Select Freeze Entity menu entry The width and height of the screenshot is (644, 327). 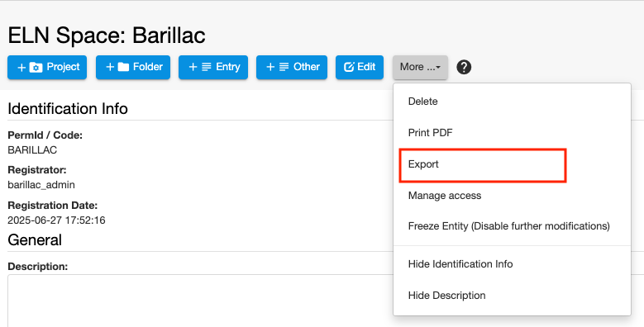coord(512,226)
